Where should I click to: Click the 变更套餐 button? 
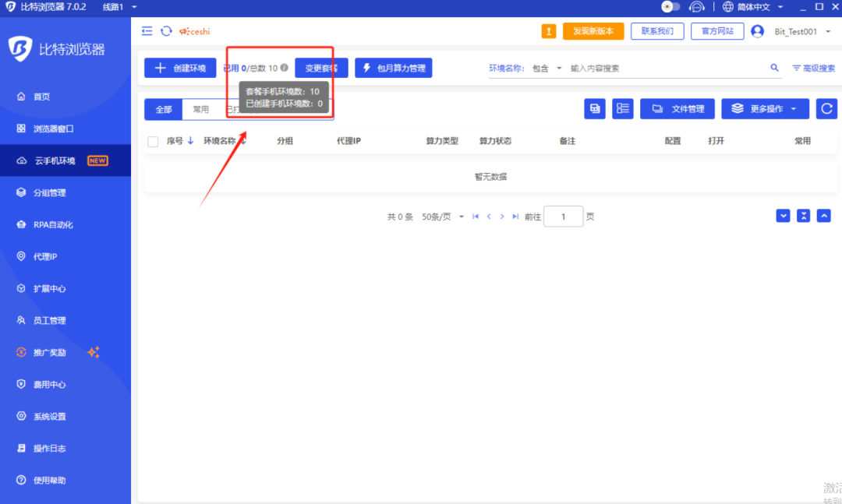tap(321, 68)
